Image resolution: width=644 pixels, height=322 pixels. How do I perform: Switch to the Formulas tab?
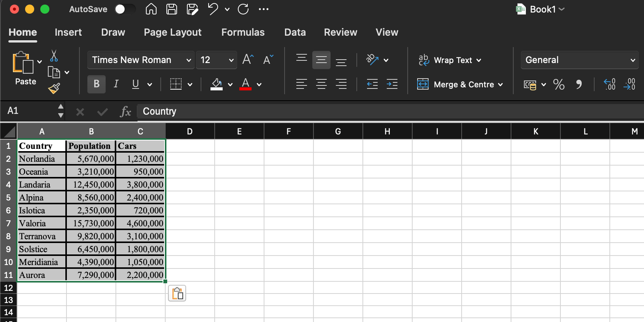point(243,32)
